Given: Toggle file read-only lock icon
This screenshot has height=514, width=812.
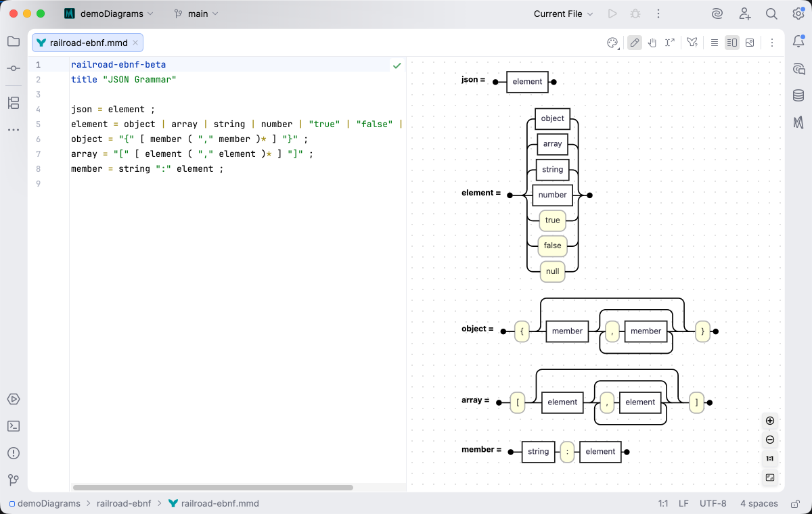Looking at the screenshot, I should [794, 503].
